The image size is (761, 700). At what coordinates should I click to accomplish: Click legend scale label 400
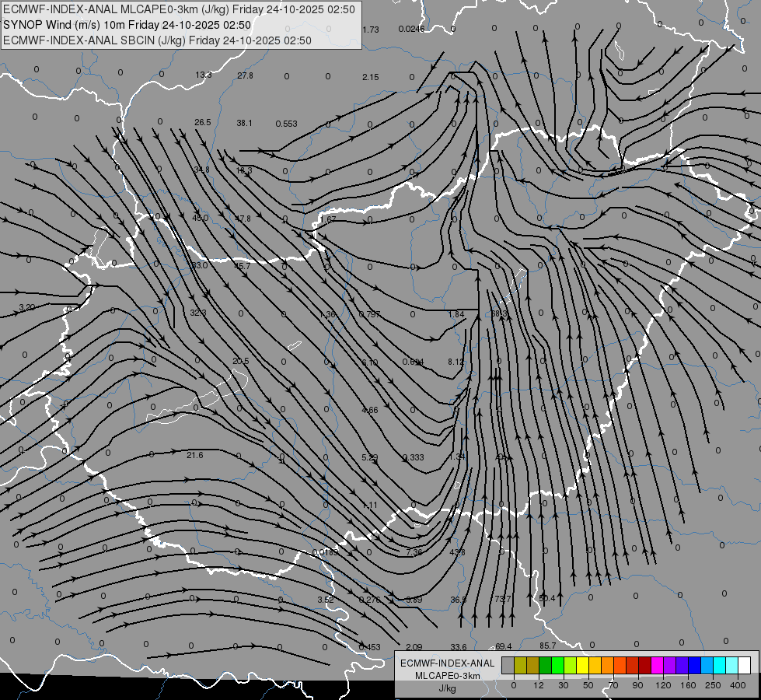pos(738,685)
